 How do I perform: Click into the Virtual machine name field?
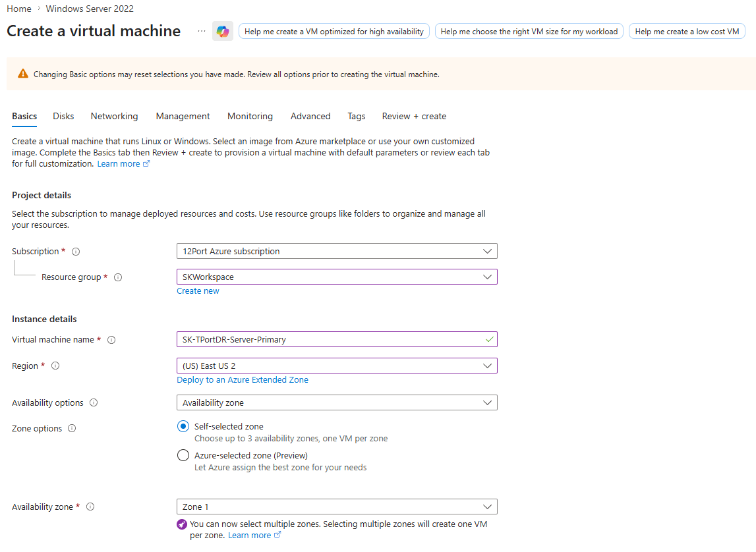pos(337,340)
